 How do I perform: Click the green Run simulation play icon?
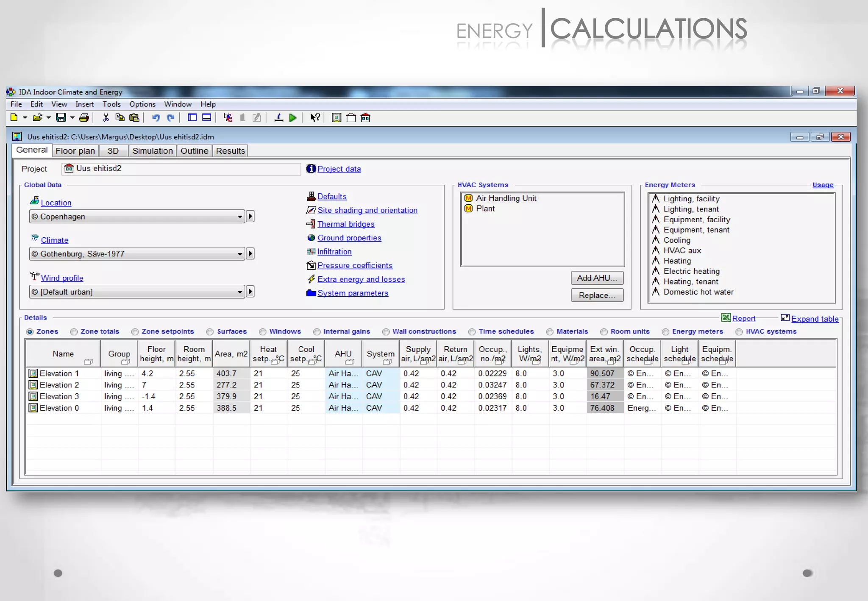(292, 118)
